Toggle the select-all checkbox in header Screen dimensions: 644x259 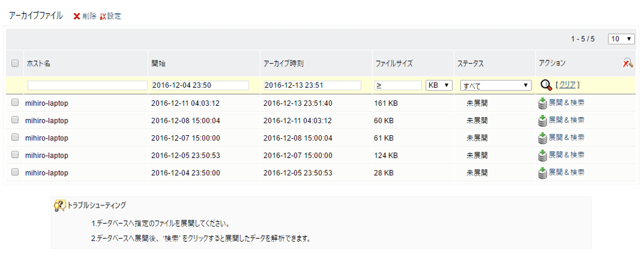(15, 63)
